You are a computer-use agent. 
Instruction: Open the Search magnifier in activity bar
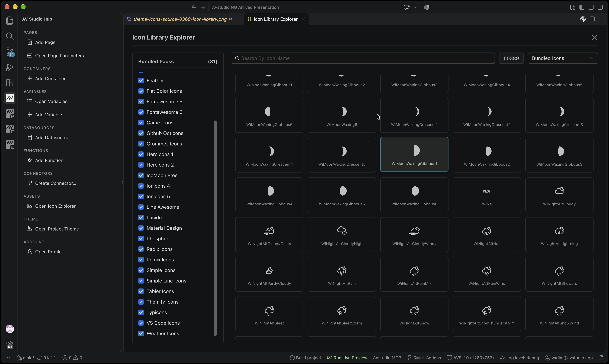tap(9, 36)
